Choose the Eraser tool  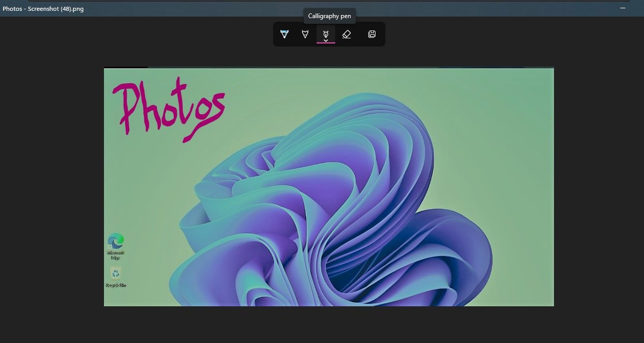(x=347, y=34)
